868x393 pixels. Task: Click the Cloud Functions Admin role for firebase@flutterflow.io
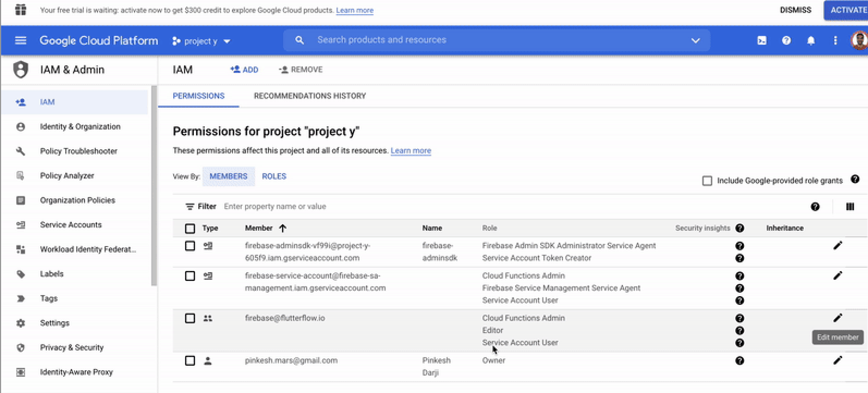pyautogui.click(x=523, y=318)
